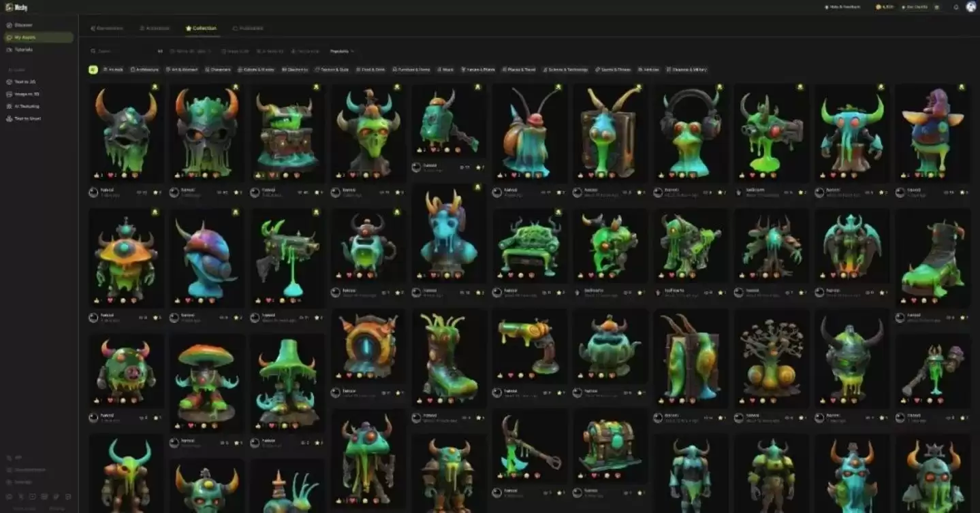Select the All category filter chip
The width and height of the screenshot is (980, 513).
tap(93, 69)
